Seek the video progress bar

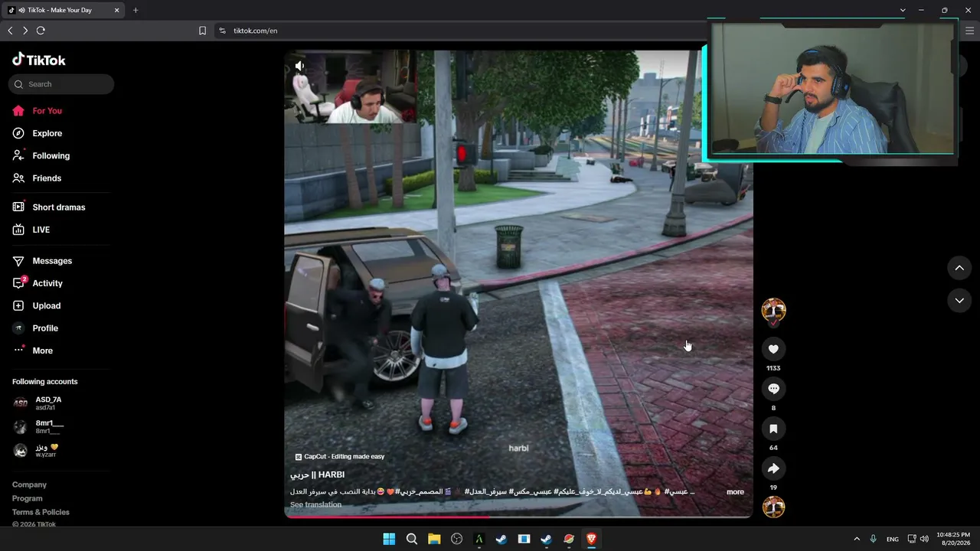point(518,517)
